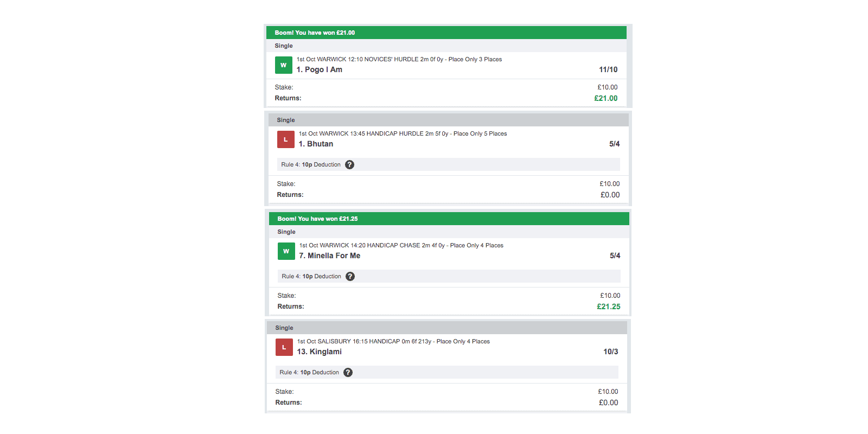
Task: Click the Warwick 14:20 Handicap Chase race text
Action: pos(401,245)
